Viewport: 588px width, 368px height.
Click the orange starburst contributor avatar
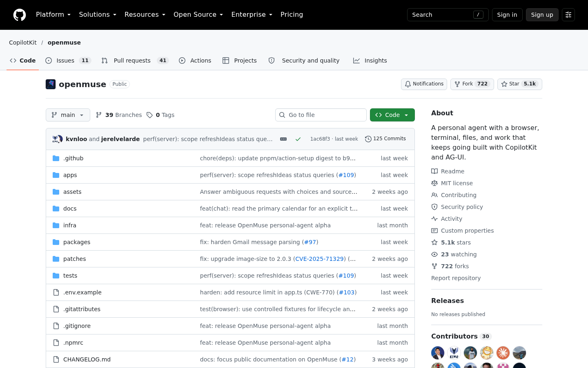[503, 353]
